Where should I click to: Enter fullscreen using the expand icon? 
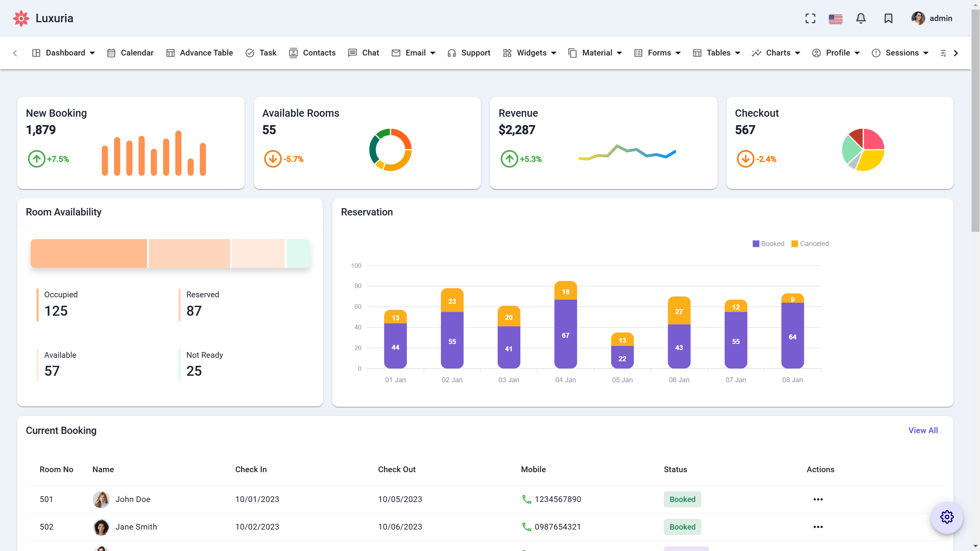click(810, 18)
